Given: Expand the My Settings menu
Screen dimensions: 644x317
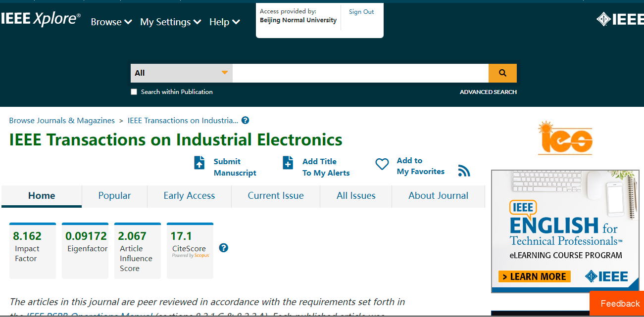Looking at the screenshot, I should point(170,22).
